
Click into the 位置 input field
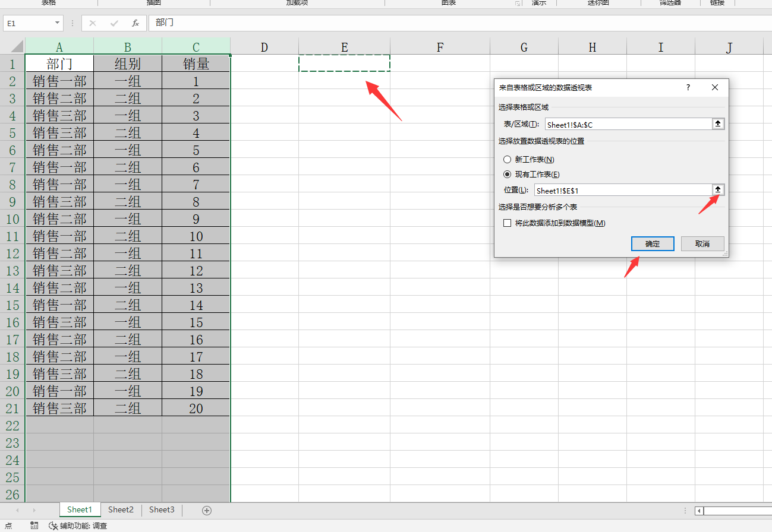(623, 190)
